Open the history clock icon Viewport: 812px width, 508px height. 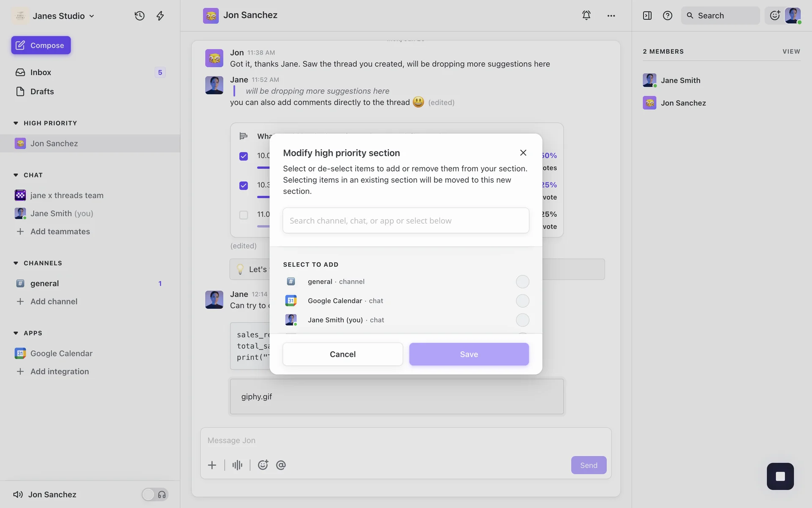pos(140,16)
